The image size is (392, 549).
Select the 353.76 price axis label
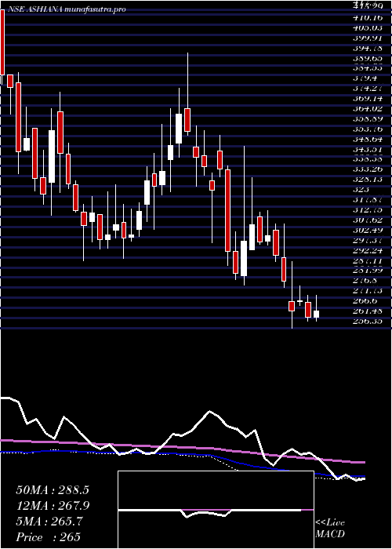tap(369, 129)
